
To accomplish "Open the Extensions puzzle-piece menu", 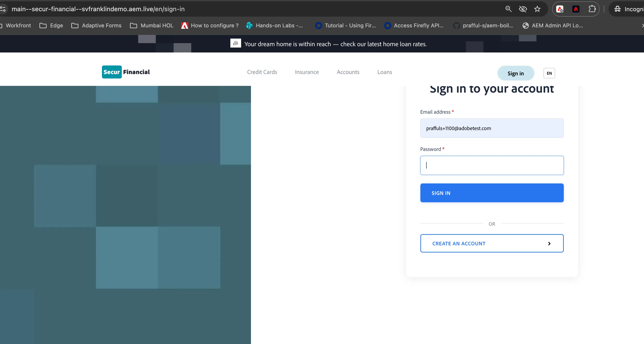I will pyautogui.click(x=592, y=9).
